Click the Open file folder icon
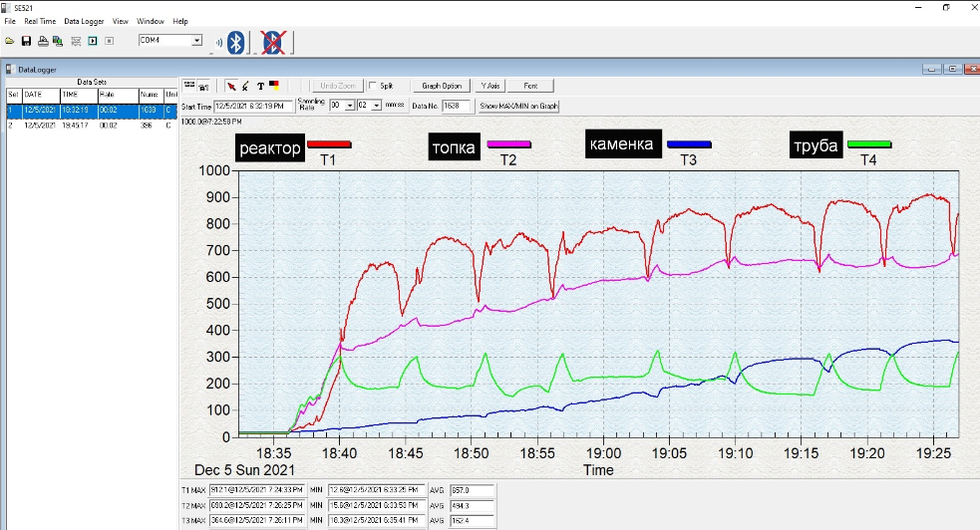This screenshot has height=530, width=980. 10,41
